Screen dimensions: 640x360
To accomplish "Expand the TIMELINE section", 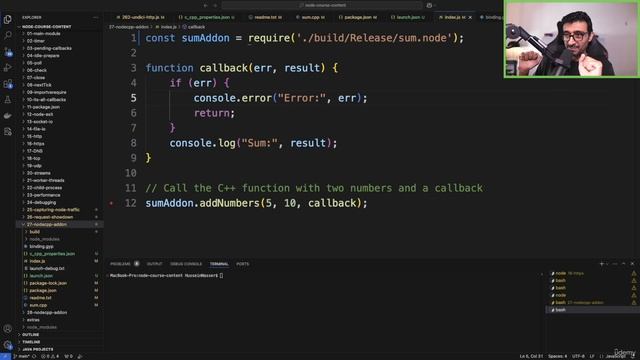I will coord(31,342).
